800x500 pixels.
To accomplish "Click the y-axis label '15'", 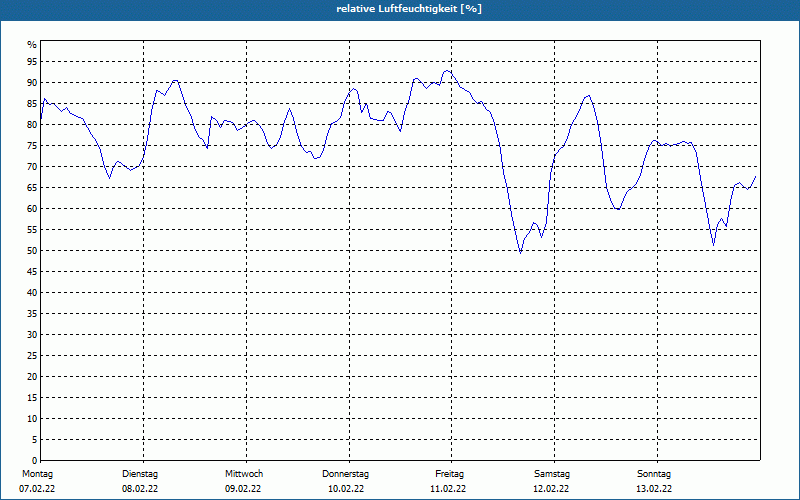I will coord(32,397).
